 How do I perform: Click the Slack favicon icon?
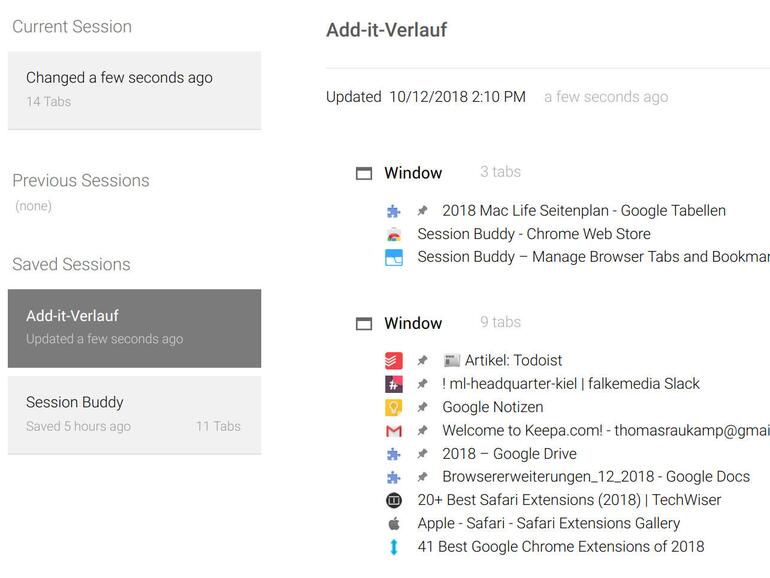[x=394, y=384]
